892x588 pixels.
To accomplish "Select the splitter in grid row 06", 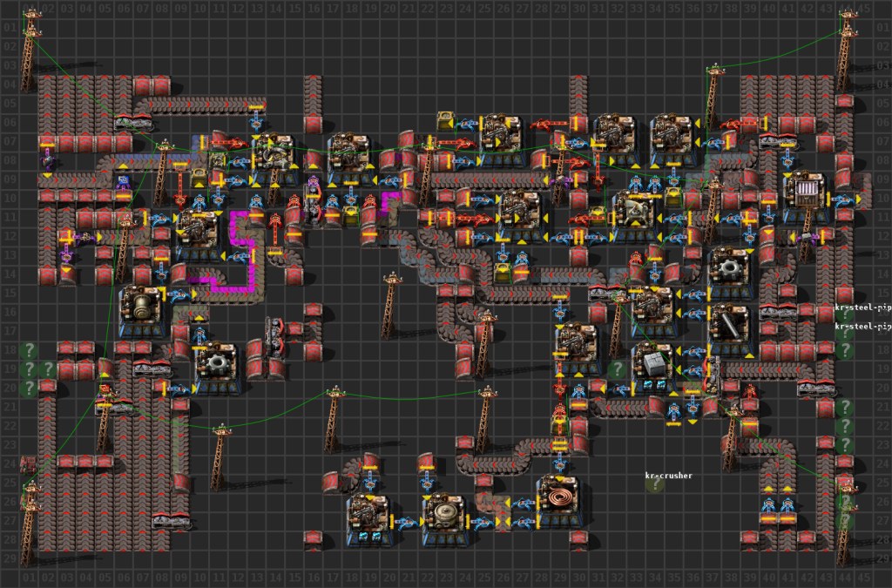I will pos(133,122).
